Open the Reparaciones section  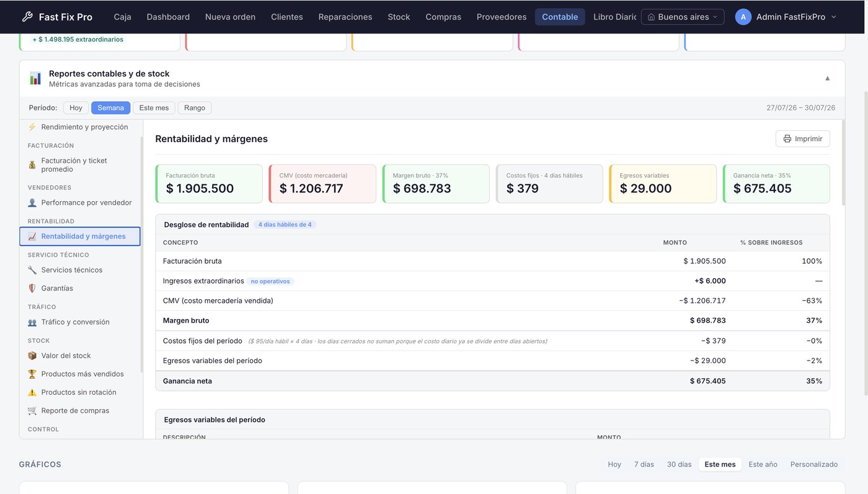(x=345, y=17)
